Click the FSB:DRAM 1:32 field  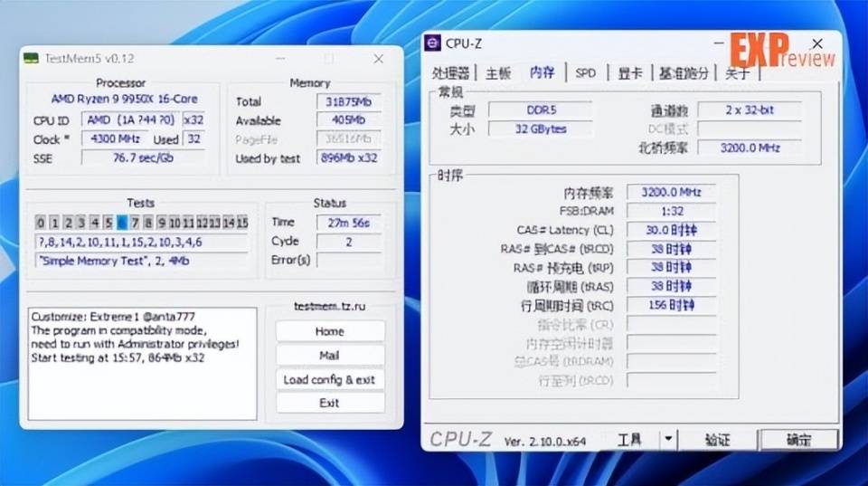click(671, 211)
